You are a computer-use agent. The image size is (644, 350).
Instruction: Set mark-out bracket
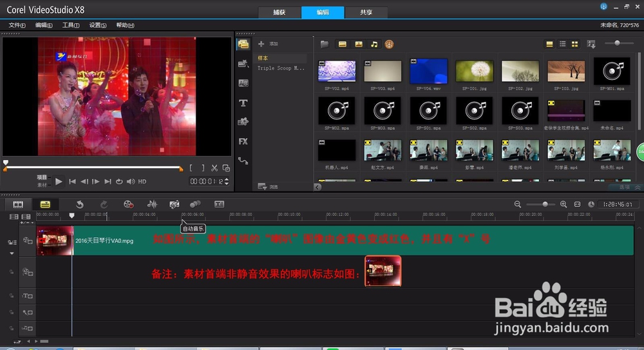(x=203, y=168)
